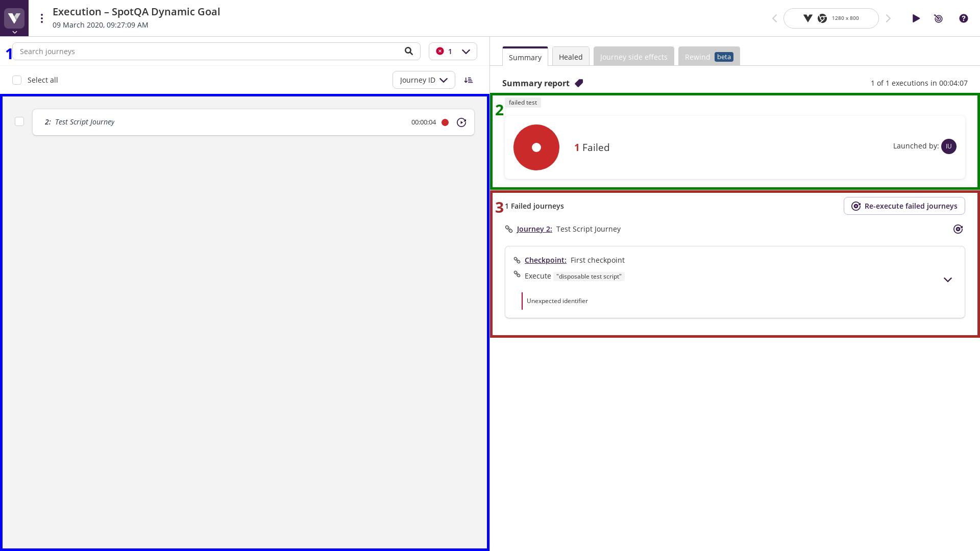Screen dimensions: 980x551
Task: Click the search magnifier icon
Action: [x=409, y=51]
